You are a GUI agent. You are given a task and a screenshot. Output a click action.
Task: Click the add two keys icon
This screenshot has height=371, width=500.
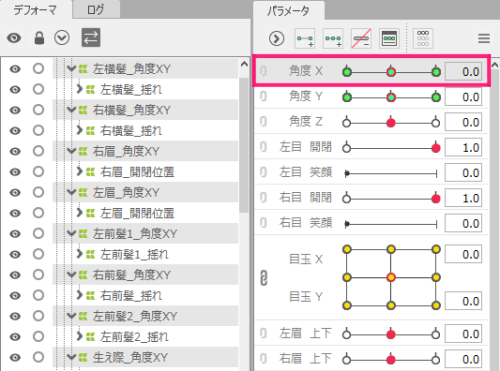coord(305,38)
